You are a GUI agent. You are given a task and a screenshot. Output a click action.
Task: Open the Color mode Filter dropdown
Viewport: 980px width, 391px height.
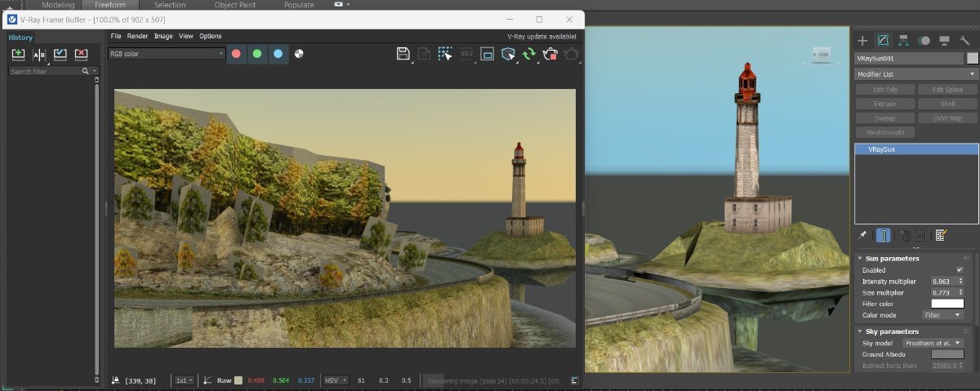click(x=942, y=315)
